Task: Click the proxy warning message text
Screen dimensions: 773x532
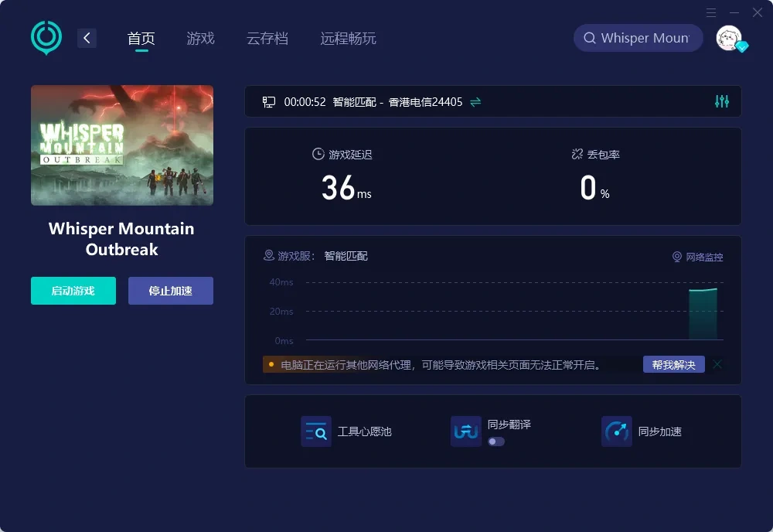Action: (441, 365)
